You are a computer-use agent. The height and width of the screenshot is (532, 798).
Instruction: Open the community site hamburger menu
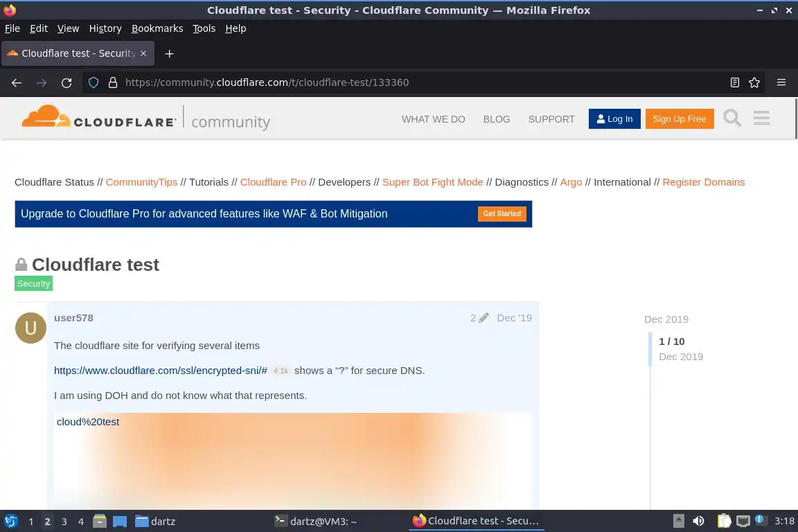tap(761, 118)
